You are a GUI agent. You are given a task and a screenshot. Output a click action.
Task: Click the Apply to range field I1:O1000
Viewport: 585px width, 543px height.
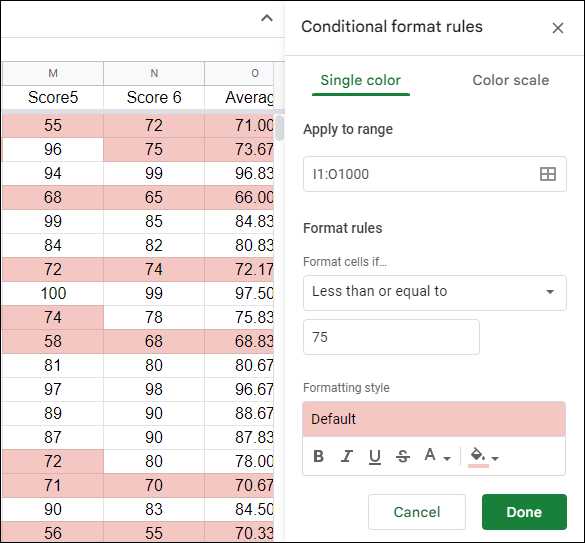tap(435, 174)
